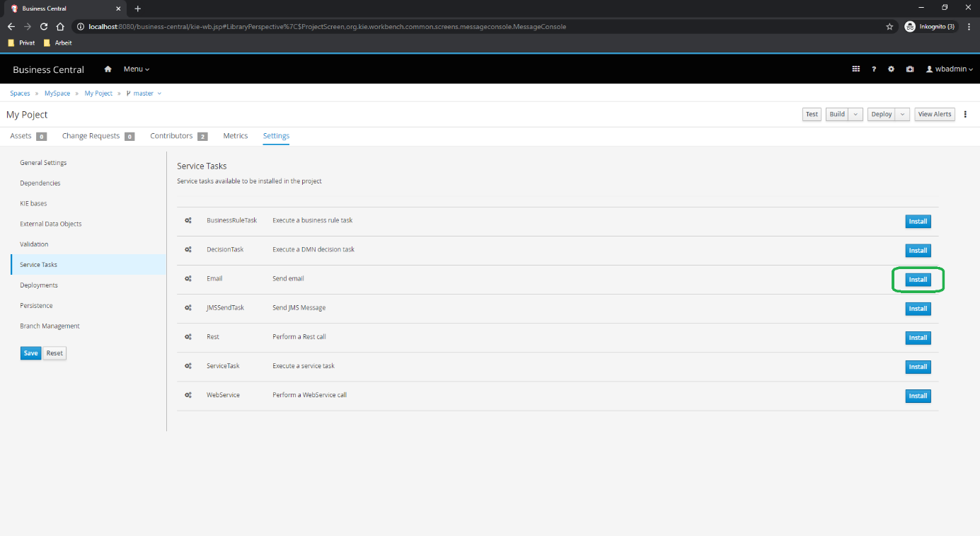Screen dimensions: 980x536
Task: Click the Inkognito profile indicator
Action: point(930,26)
